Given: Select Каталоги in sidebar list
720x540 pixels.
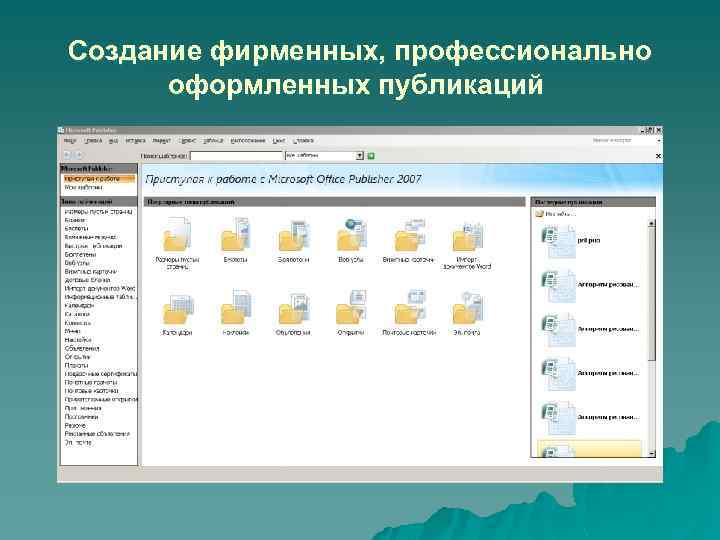Looking at the screenshot, I should click(77, 314).
